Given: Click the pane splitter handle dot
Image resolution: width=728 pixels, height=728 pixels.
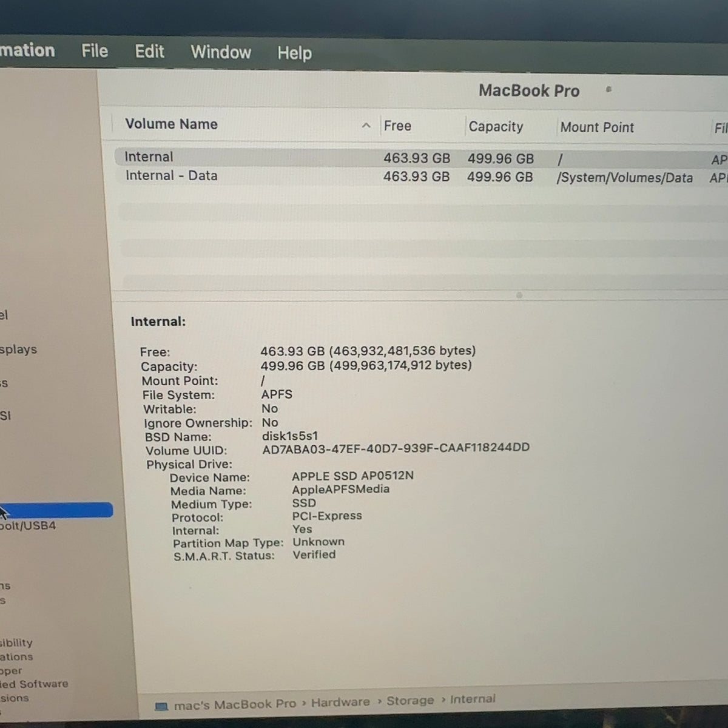Looking at the screenshot, I should pos(519,295).
